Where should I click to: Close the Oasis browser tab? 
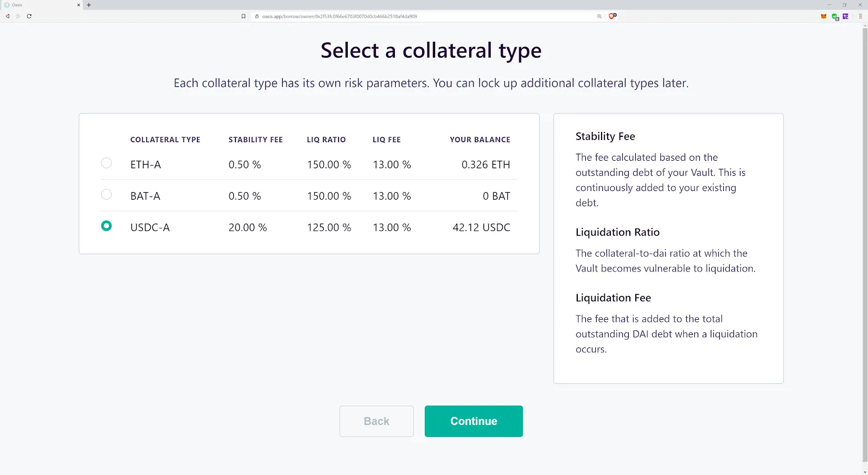79,5
